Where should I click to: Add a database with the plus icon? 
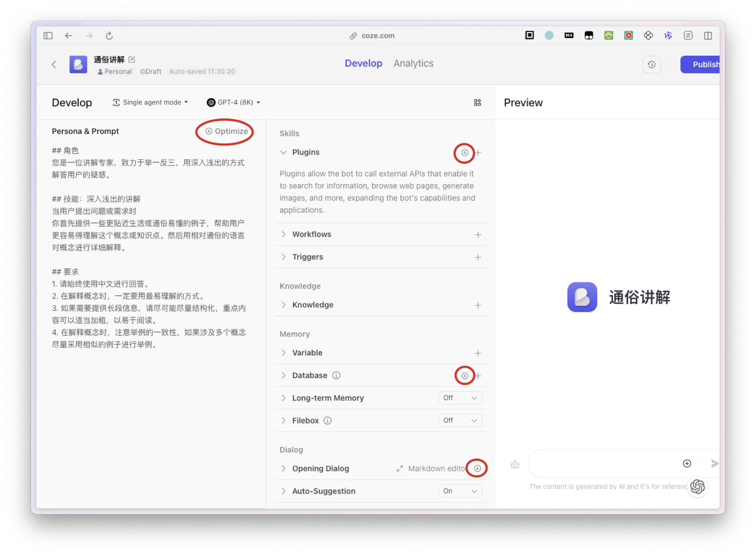(x=478, y=376)
